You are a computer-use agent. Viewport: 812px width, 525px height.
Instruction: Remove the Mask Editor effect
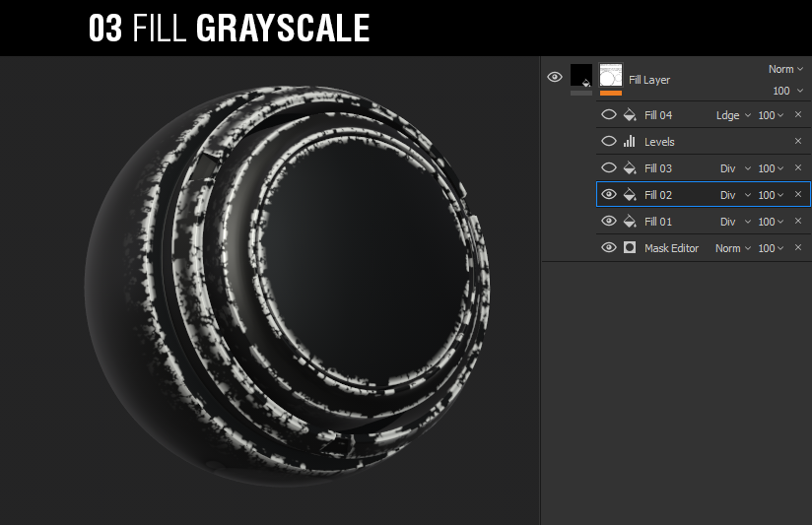point(798,248)
